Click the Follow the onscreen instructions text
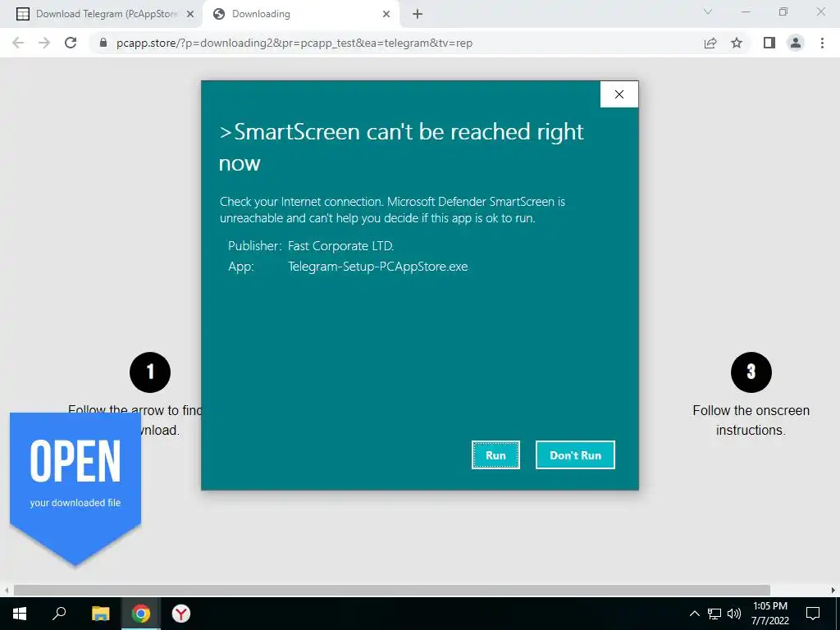 tap(751, 420)
